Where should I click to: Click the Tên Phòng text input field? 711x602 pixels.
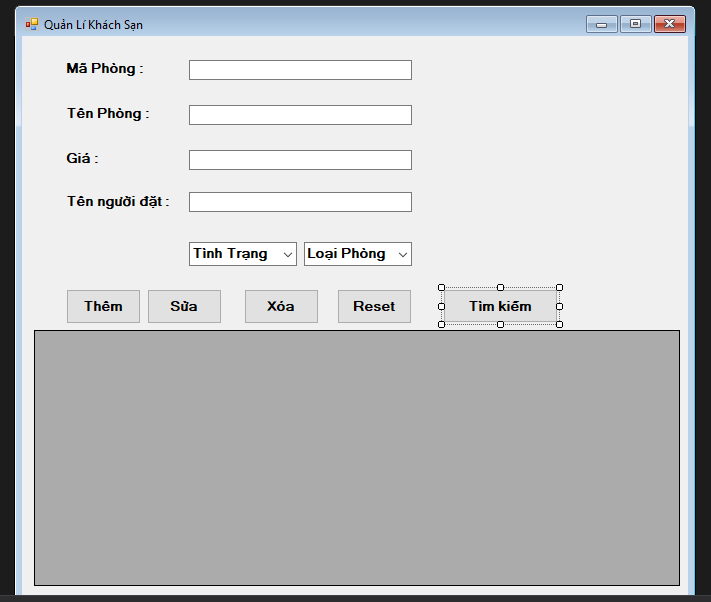[300, 115]
